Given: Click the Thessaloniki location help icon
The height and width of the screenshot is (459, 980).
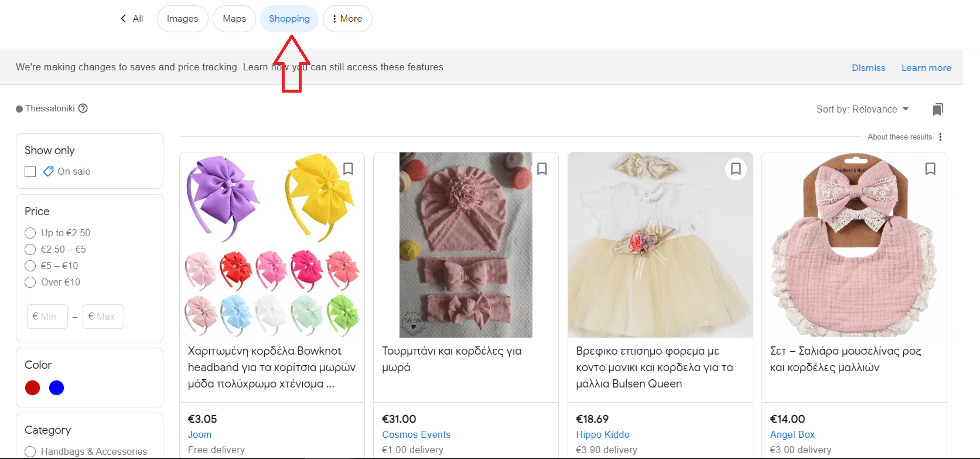Looking at the screenshot, I should [x=83, y=108].
